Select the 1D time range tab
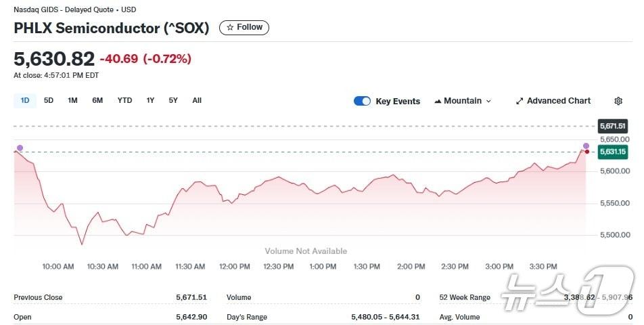Viewport: 644px width, 325px height. point(25,101)
